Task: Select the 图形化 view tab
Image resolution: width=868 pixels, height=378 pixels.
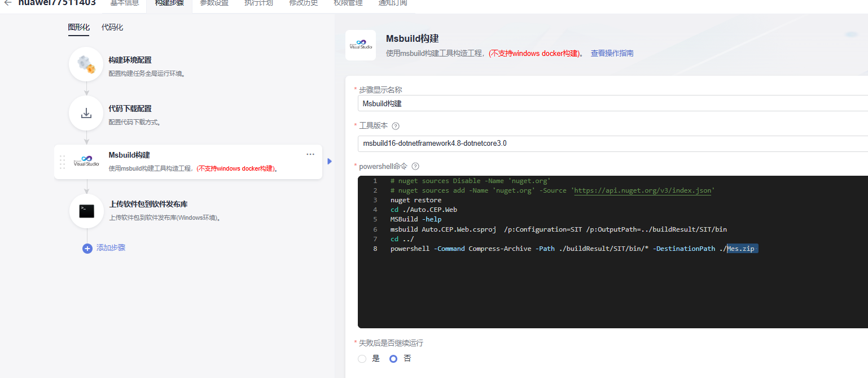Action: 79,28
